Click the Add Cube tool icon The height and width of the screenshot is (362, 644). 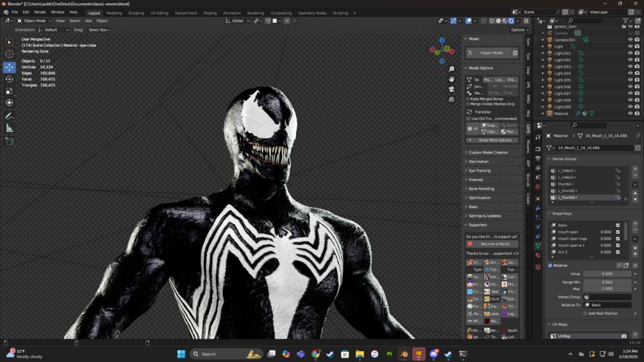(9, 141)
